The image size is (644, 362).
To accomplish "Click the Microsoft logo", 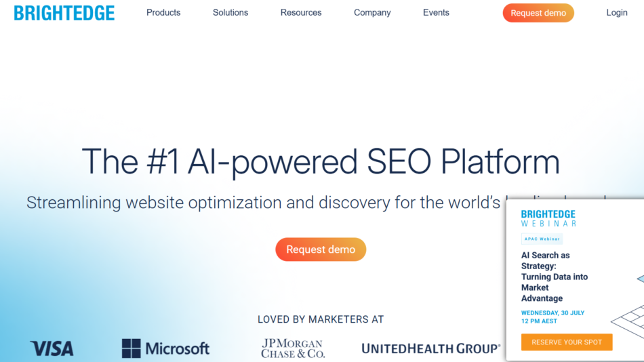I will coord(165,348).
